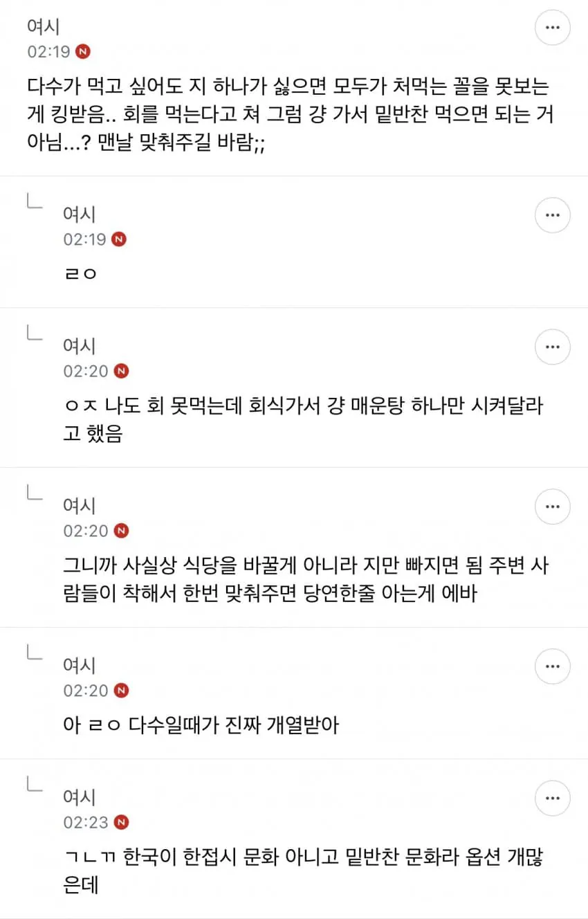The image size is (588, 919).
Task: Click the 02:20 timestamp on the 매운탕 reply
Action: coord(86,371)
